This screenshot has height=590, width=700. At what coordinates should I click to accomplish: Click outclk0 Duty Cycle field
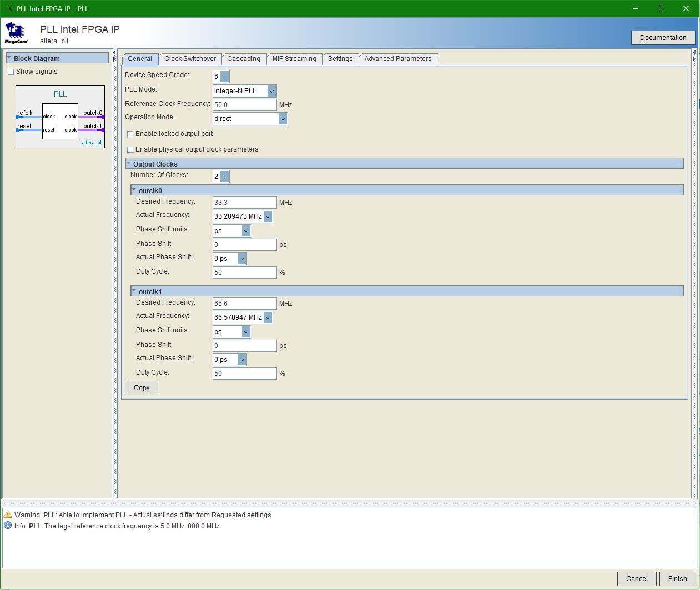pyautogui.click(x=244, y=272)
